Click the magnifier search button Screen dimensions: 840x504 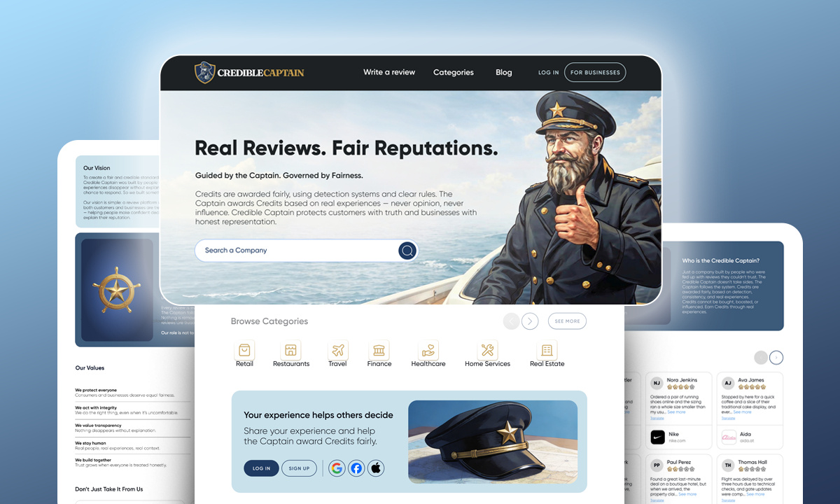[x=407, y=251]
